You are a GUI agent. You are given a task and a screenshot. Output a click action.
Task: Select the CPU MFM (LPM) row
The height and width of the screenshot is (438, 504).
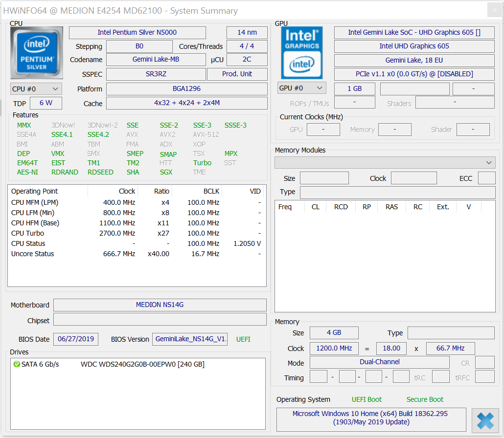137,202
